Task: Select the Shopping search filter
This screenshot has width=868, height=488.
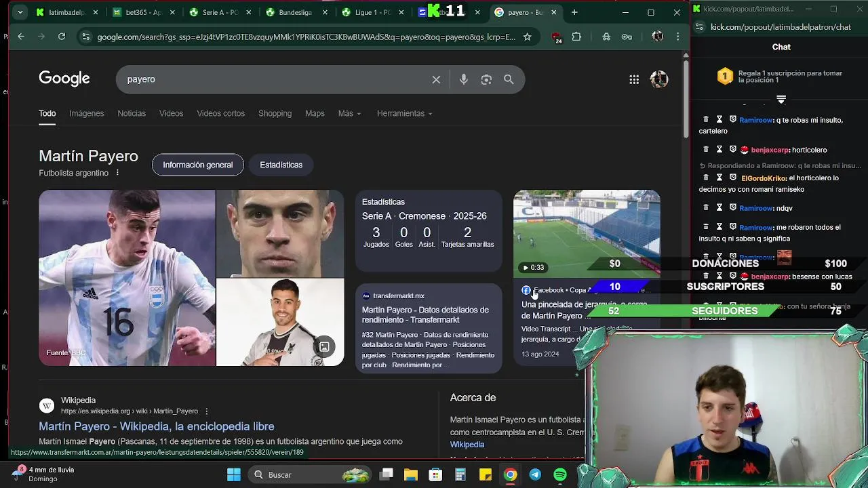Action: [x=275, y=113]
